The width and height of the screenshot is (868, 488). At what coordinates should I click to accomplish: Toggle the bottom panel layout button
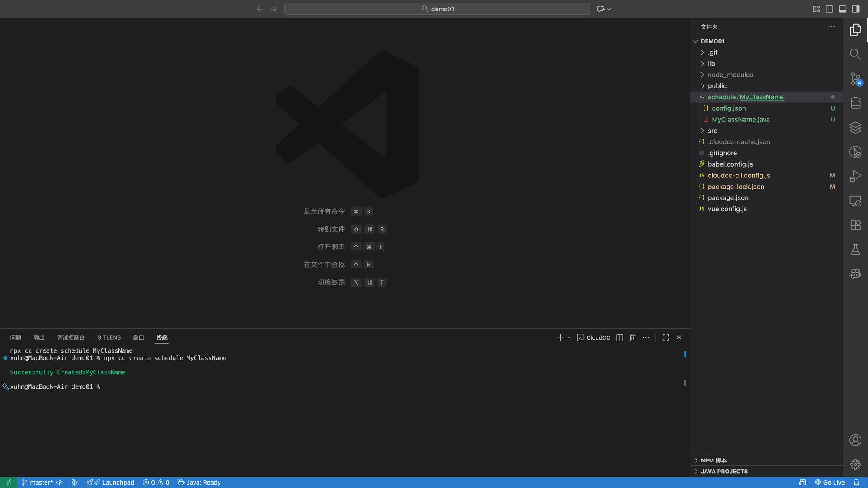(842, 9)
